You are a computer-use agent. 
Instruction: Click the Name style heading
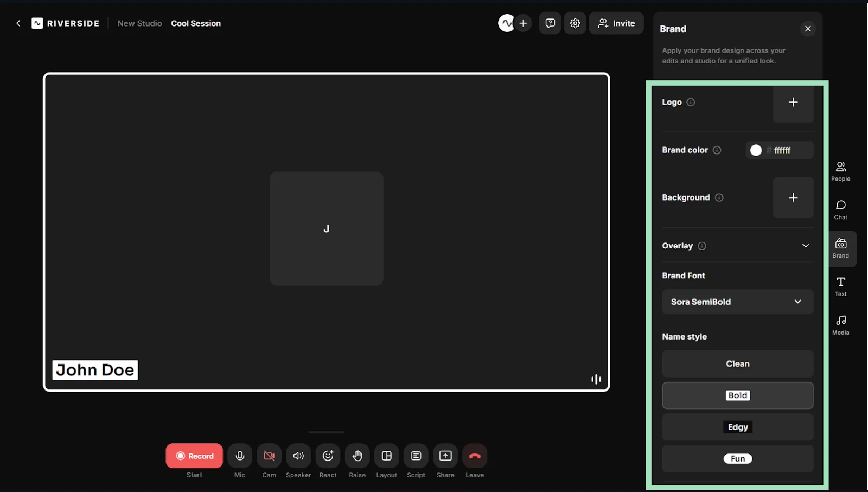684,336
